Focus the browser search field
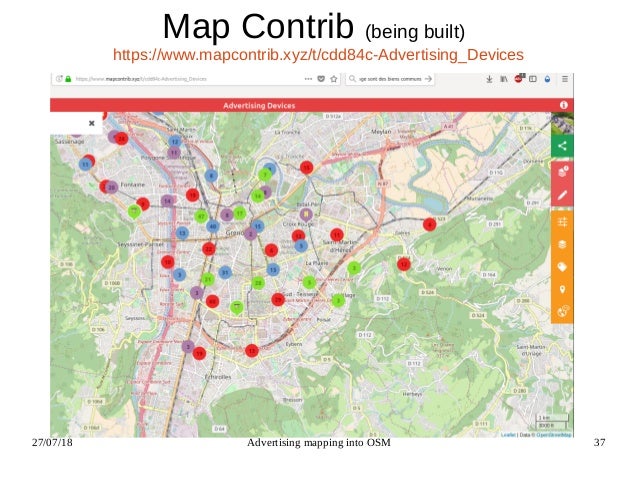The image size is (638, 479). click(x=390, y=79)
